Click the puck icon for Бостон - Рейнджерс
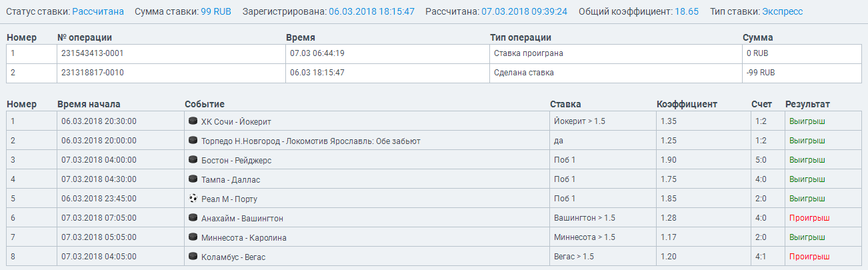 pos(193,160)
